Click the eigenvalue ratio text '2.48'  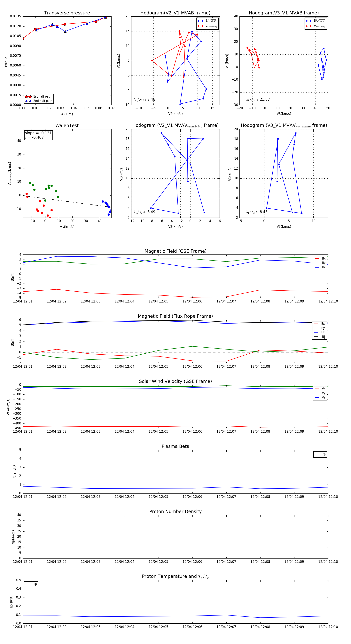tap(151, 100)
